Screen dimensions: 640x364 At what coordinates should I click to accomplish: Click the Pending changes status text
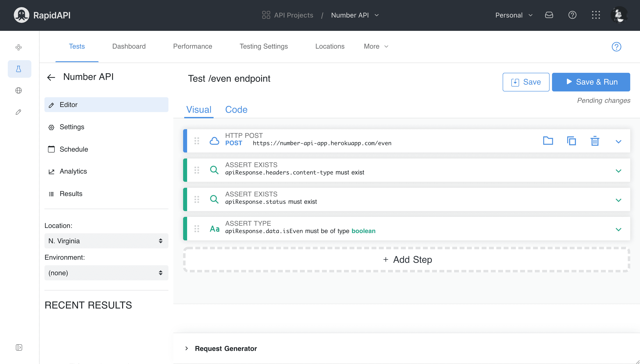(604, 100)
